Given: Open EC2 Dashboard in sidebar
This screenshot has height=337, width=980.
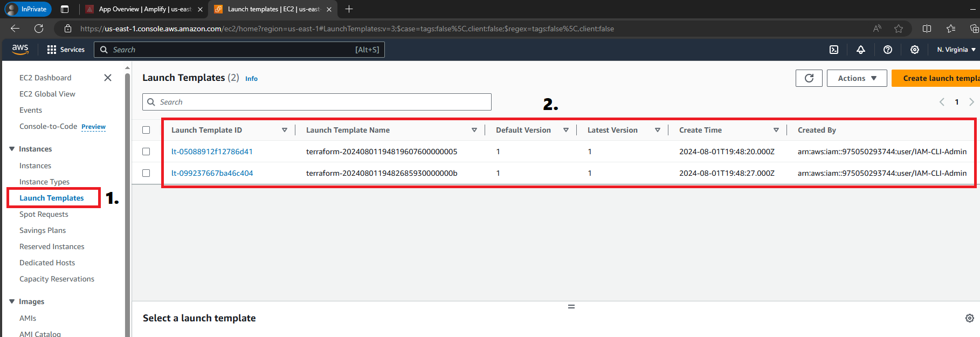Looking at the screenshot, I should pyautogui.click(x=45, y=78).
